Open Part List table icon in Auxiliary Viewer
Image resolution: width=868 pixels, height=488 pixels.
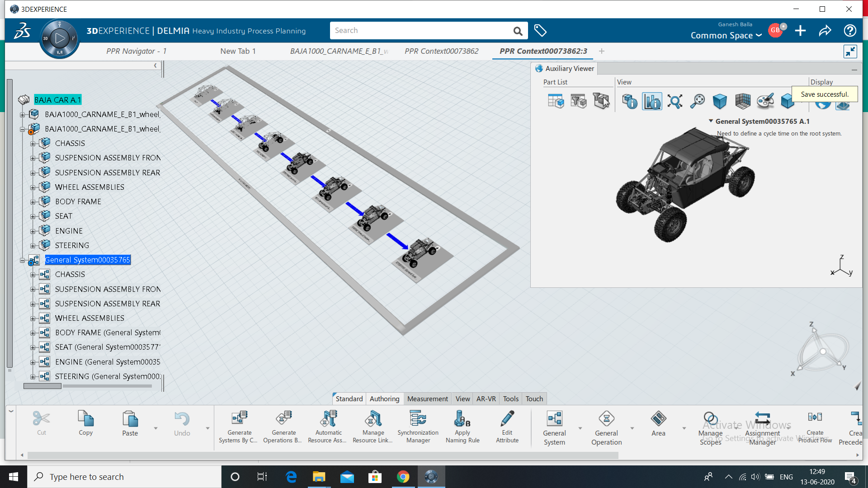pyautogui.click(x=556, y=101)
